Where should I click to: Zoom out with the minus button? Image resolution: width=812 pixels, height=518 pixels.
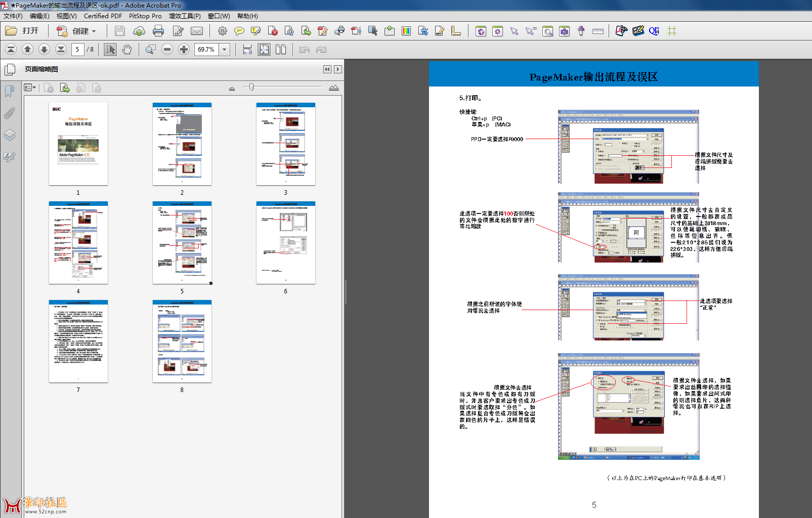click(x=167, y=49)
